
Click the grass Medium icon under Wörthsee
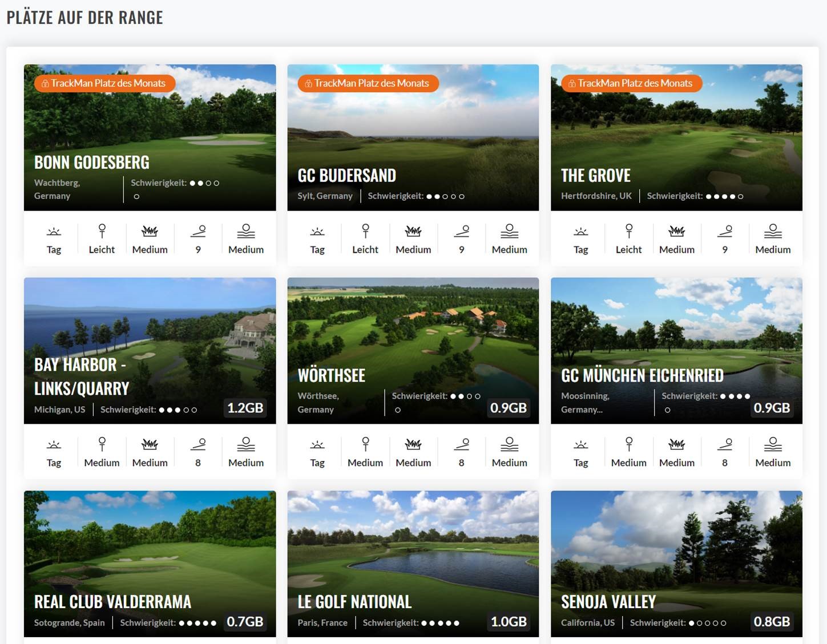click(413, 444)
